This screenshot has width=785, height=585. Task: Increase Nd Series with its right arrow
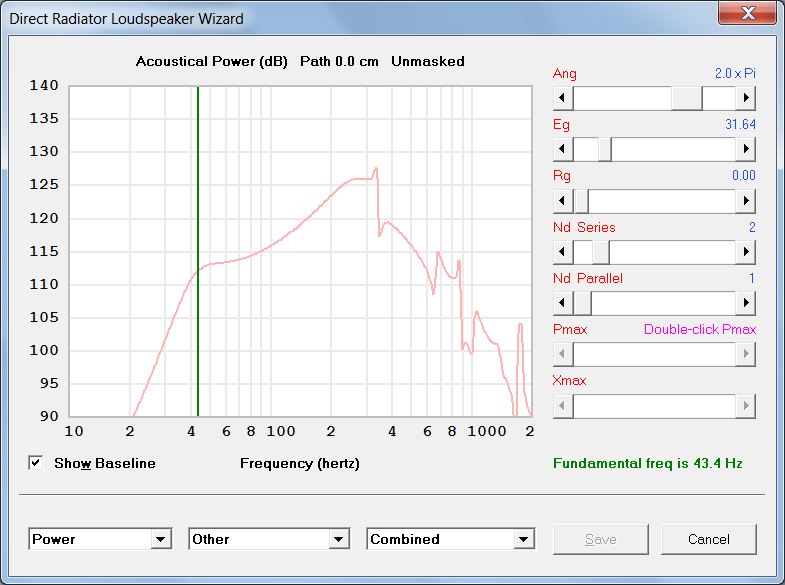tap(745, 252)
